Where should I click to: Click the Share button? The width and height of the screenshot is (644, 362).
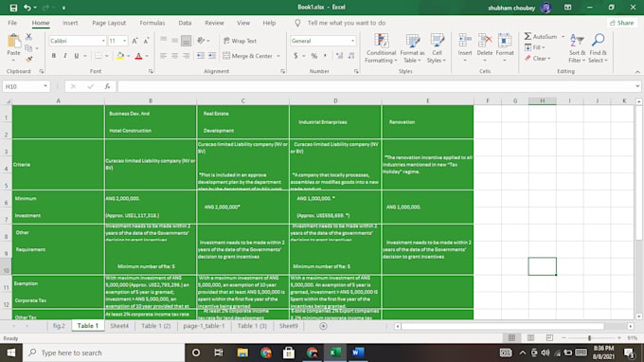coord(622,23)
